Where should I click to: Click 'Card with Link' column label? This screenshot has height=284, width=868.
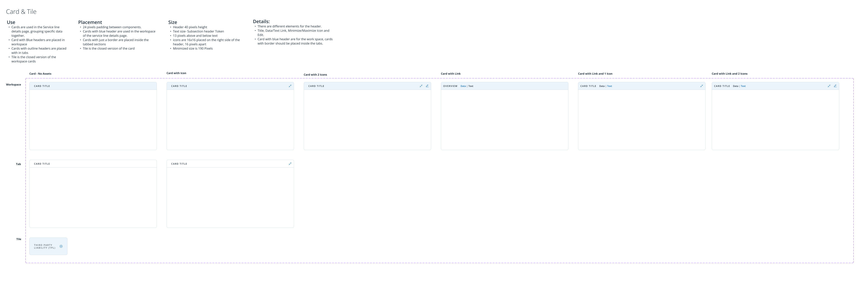(x=450, y=74)
